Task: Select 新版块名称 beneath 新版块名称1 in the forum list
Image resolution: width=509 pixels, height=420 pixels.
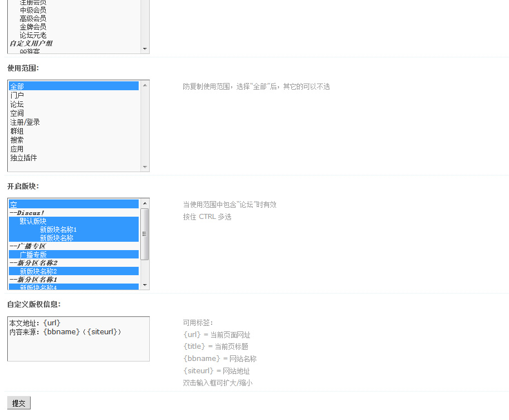Action: [x=74, y=238]
